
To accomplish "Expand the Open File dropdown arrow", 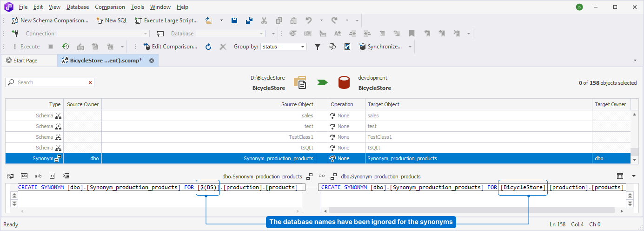I will 221,20.
